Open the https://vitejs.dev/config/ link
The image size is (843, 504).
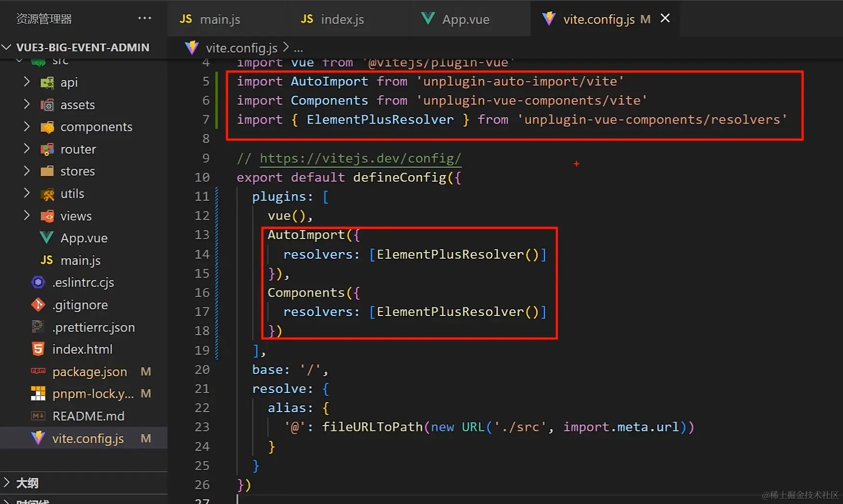(360, 158)
